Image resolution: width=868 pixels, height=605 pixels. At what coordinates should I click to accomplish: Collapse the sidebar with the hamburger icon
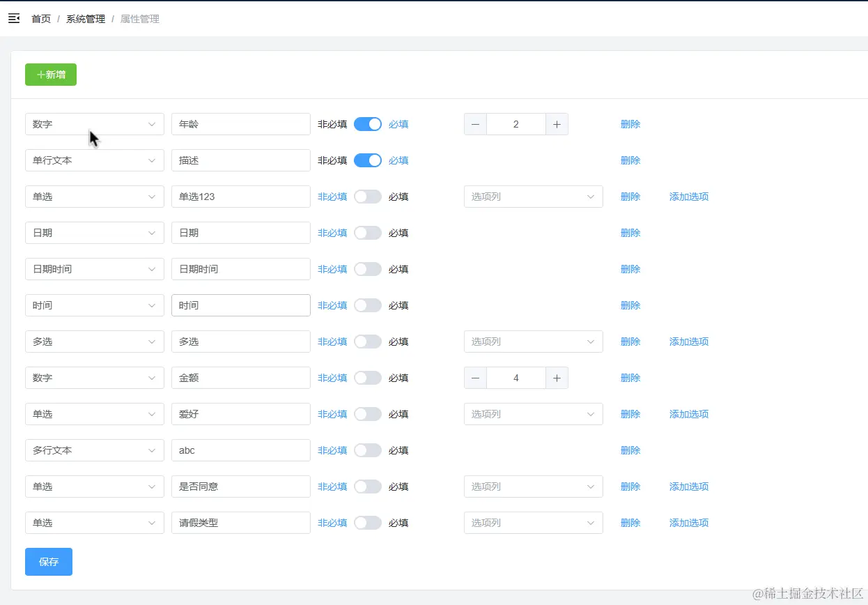[x=14, y=19]
